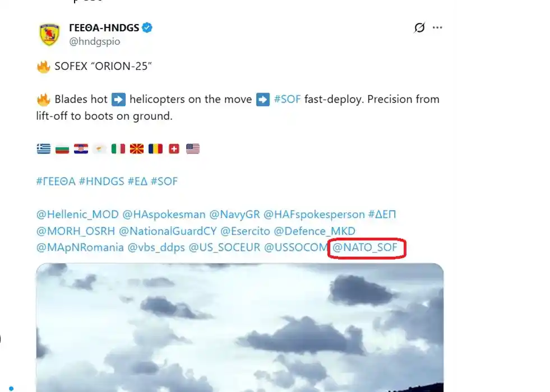The height and width of the screenshot is (392, 550).
Task: Open the #HNDGS hashtag
Action: pos(101,181)
